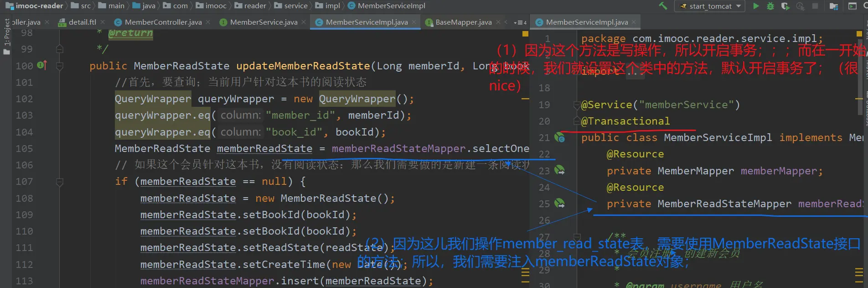The image size is (868, 288).
Task: Click the gutter navigation icon on right-pane line 25
Action: [x=559, y=203]
